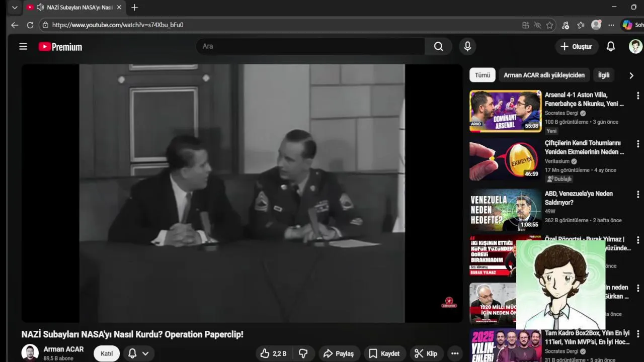
Task: Select the İlgili filter chip
Action: (604, 75)
